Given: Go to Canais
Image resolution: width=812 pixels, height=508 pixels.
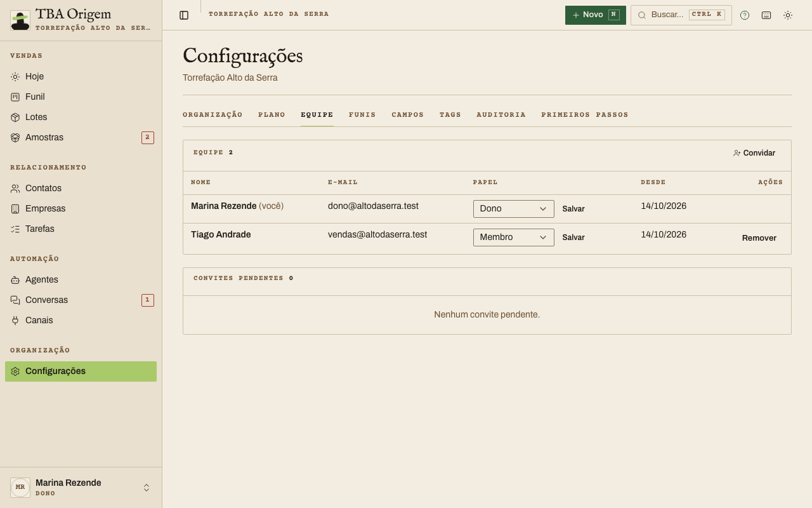Looking at the screenshot, I should pos(81,320).
